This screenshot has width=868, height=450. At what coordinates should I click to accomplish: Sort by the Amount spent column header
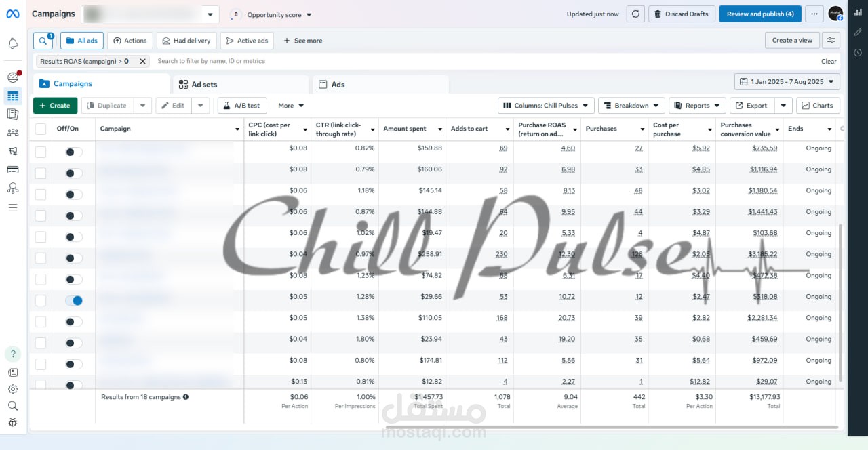click(x=405, y=129)
